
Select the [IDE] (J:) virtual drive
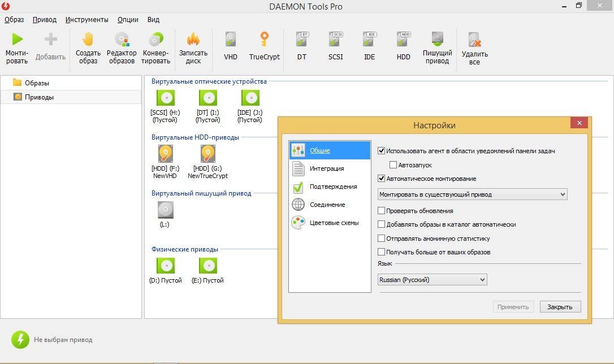tap(250, 106)
